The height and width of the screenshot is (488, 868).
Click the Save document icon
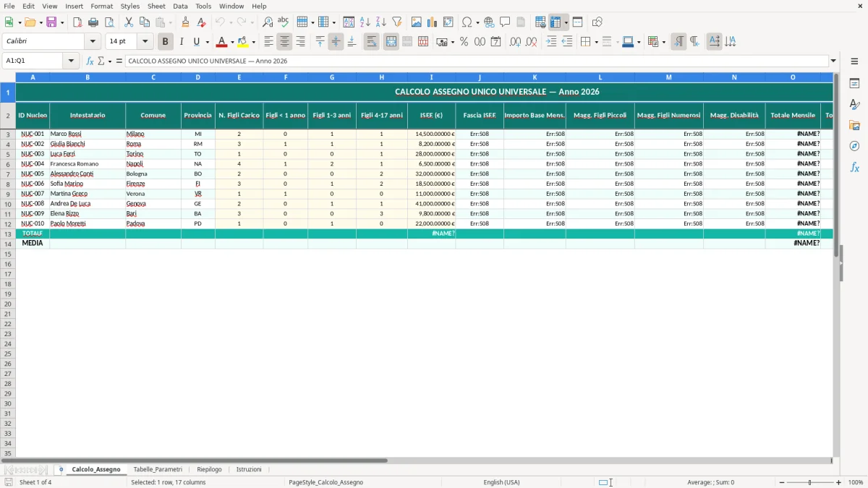click(x=51, y=22)
